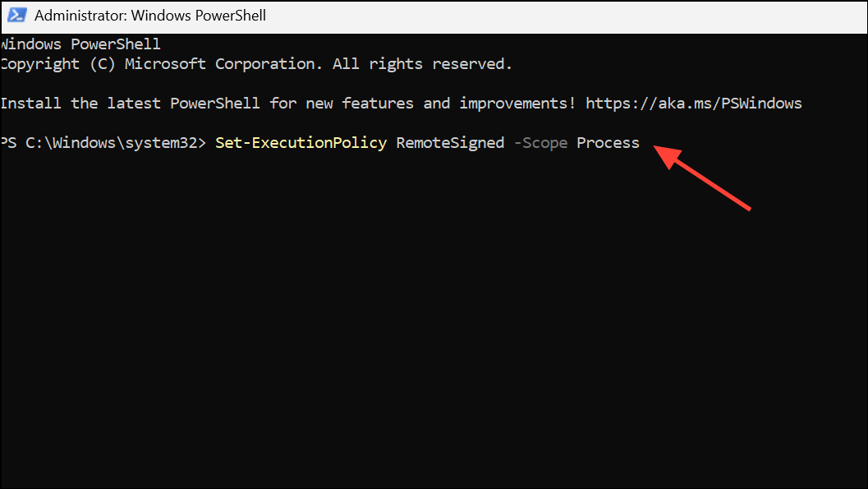
Task: Click the -Scope parameter
Action: 540,142
